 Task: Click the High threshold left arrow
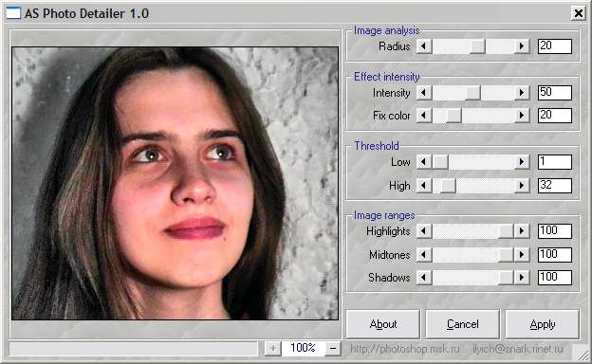424,186
